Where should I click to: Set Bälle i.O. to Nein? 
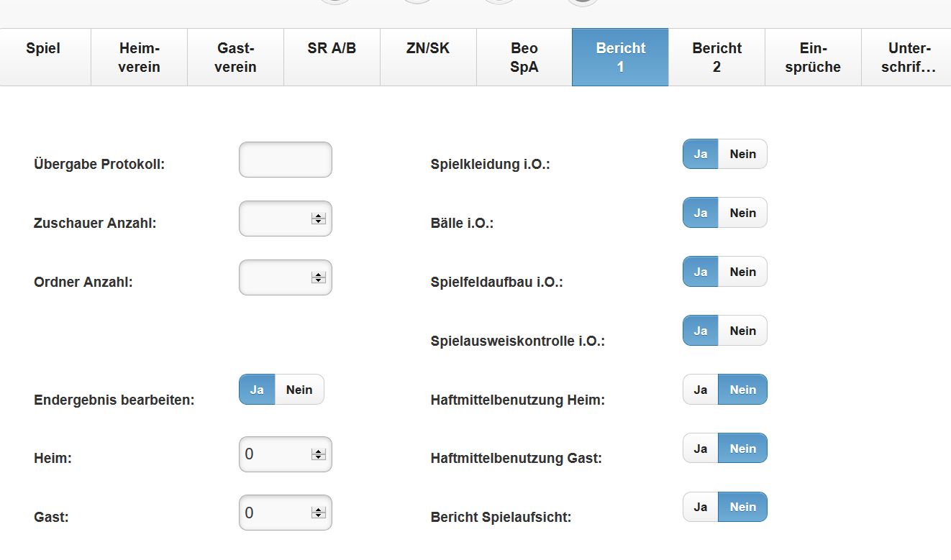[x=742, y=213]
